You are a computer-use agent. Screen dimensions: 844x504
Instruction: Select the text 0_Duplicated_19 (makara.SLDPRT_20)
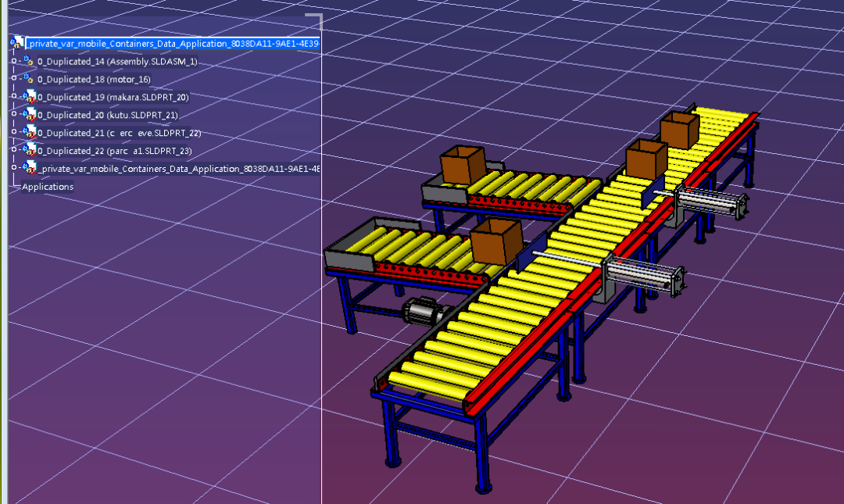pos(113,97)
